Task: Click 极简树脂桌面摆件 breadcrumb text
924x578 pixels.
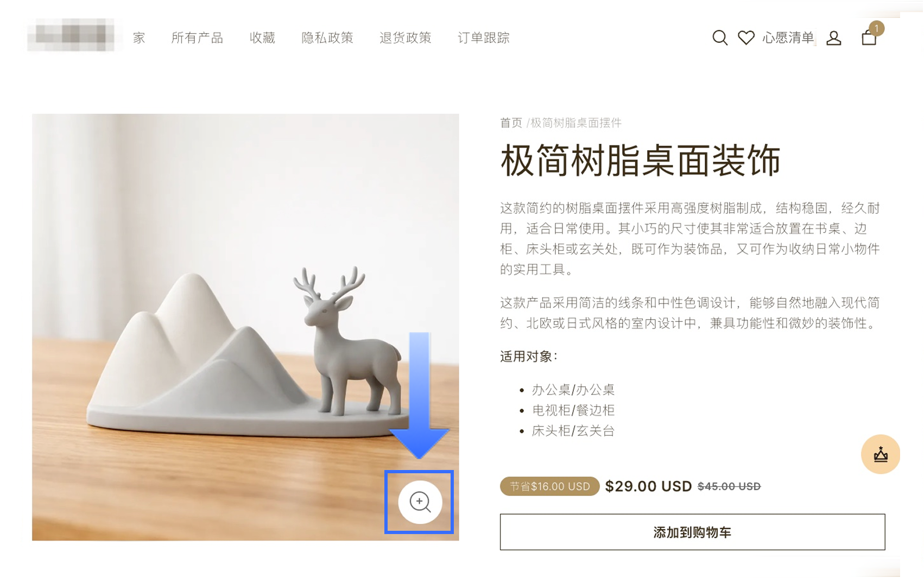Action: [x=576, y=123]
